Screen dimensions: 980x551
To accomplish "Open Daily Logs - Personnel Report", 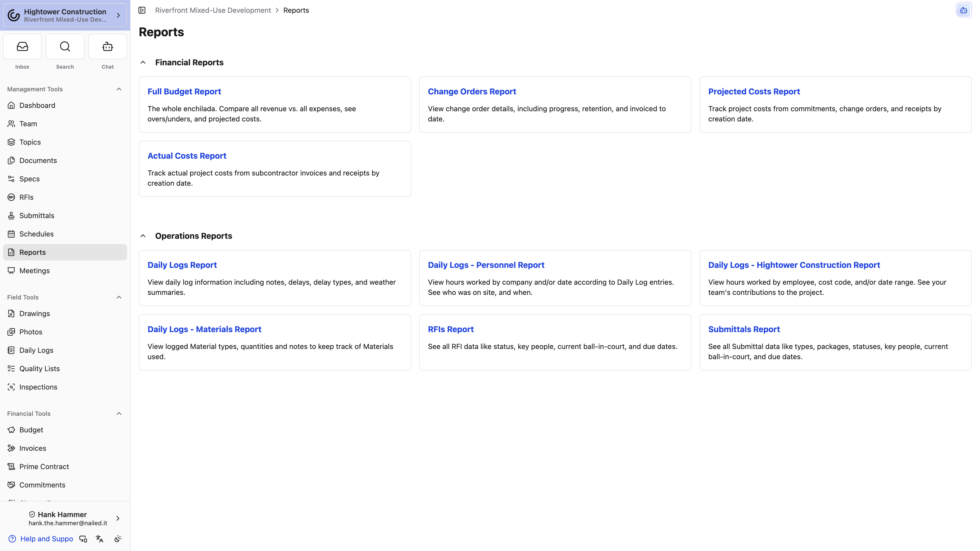I will [x=486, y=265].
